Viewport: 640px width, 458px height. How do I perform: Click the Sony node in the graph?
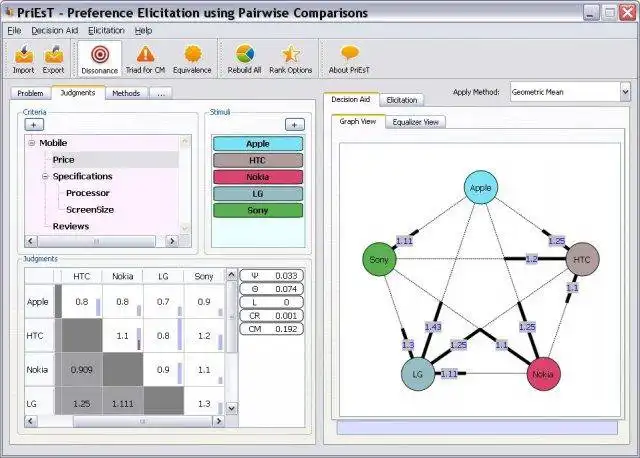coord(380,259)
